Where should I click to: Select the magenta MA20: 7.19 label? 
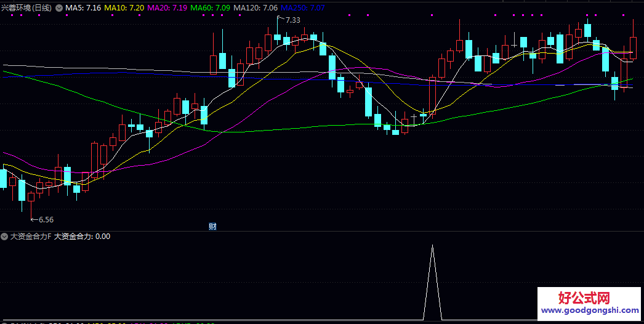(167, 7)
